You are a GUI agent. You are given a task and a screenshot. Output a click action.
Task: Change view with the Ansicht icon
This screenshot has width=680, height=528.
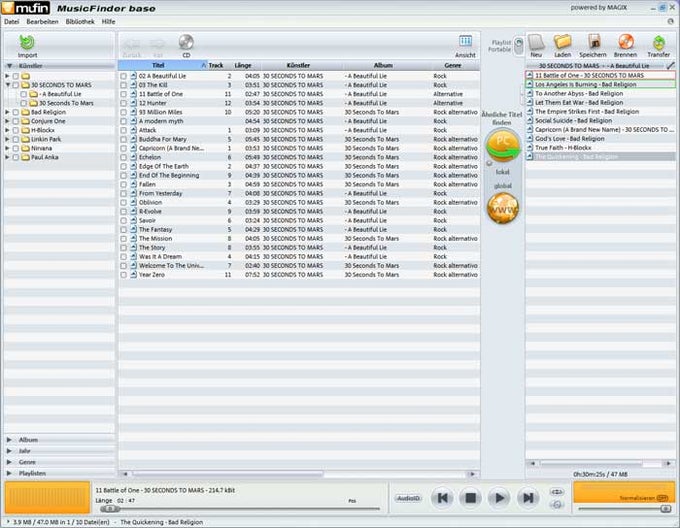[x=465, y=42]
